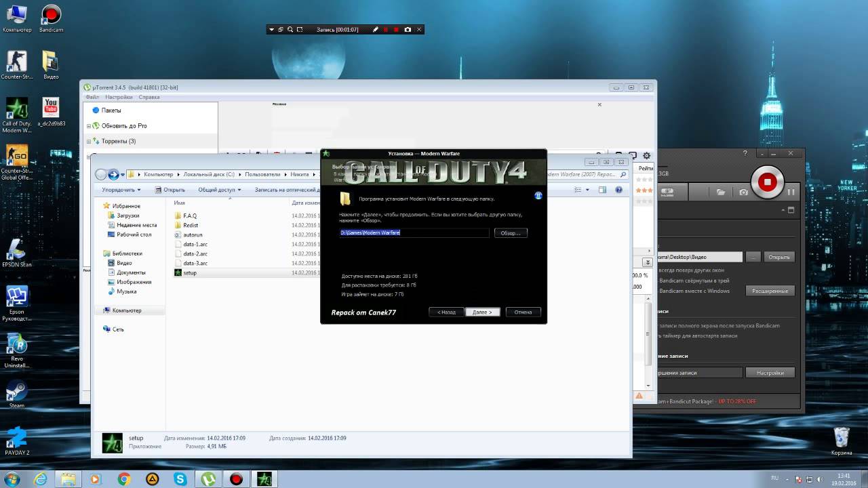Cancel setup with the Отмена button

[x=523, y=312]
